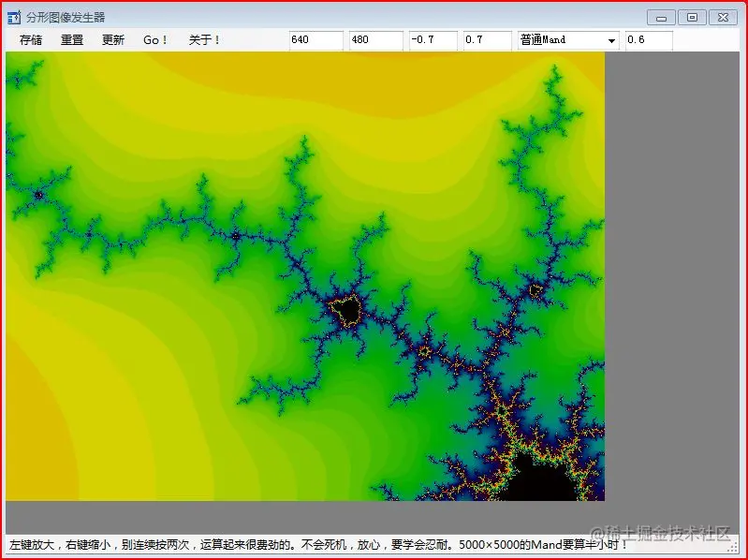748x560 pixels.
Task: Click the input field showing 0.7
Action: point(488,40)
